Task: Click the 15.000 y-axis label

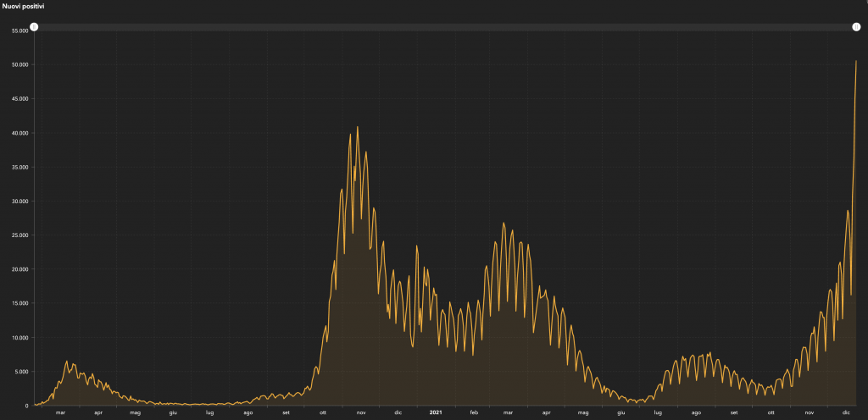Action: 19,303
